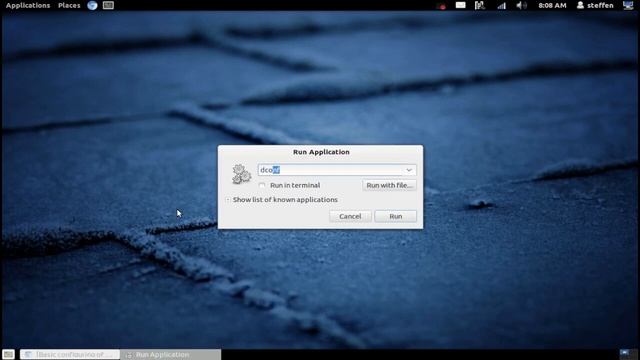640x360 pixels.
Task: Open the Places menu
Action: [69, 5]
